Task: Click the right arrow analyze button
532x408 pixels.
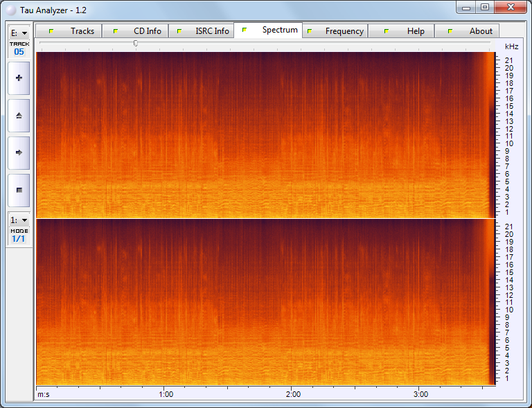Action: pos(19,152)
